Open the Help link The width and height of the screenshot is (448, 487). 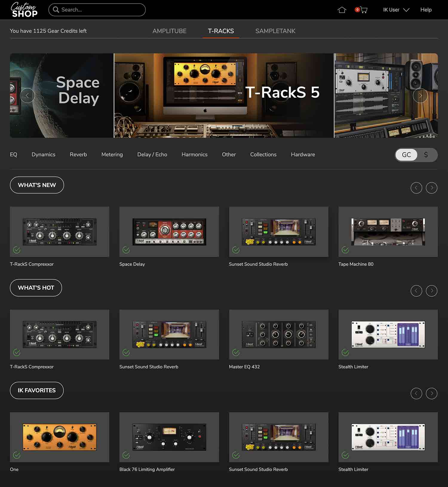(x=426, y=10)
